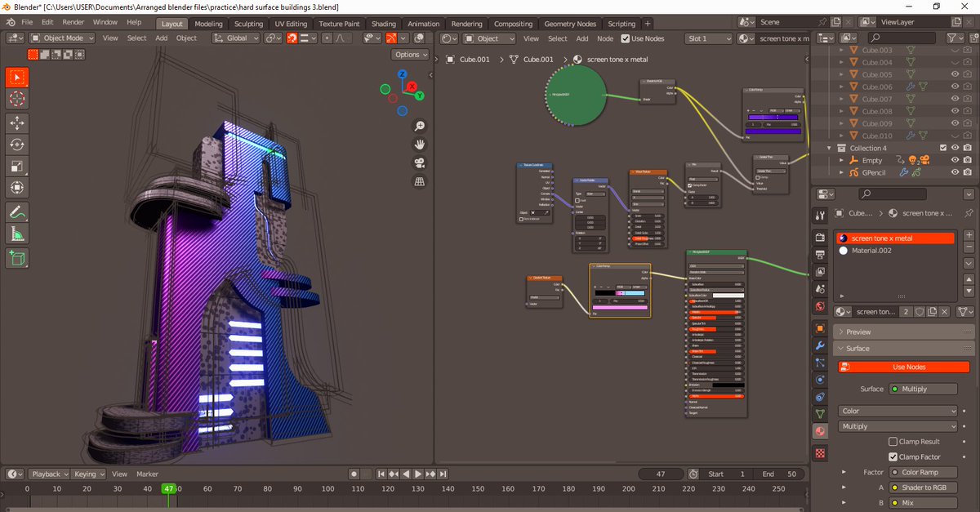Open the viewport Options dropdown
This screenshot has width=980, height=512.
point(409,55)
